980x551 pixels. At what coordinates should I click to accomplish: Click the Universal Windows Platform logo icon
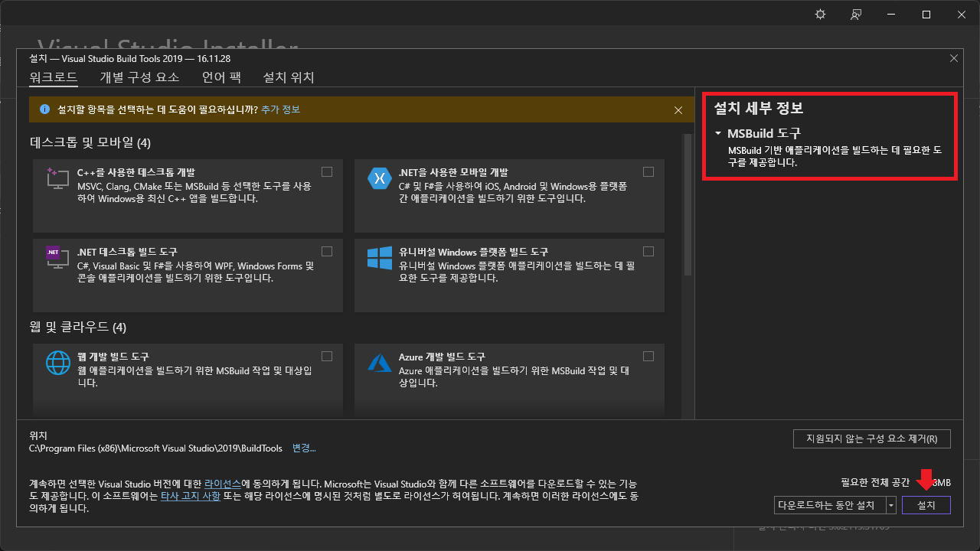coord(380,257)
